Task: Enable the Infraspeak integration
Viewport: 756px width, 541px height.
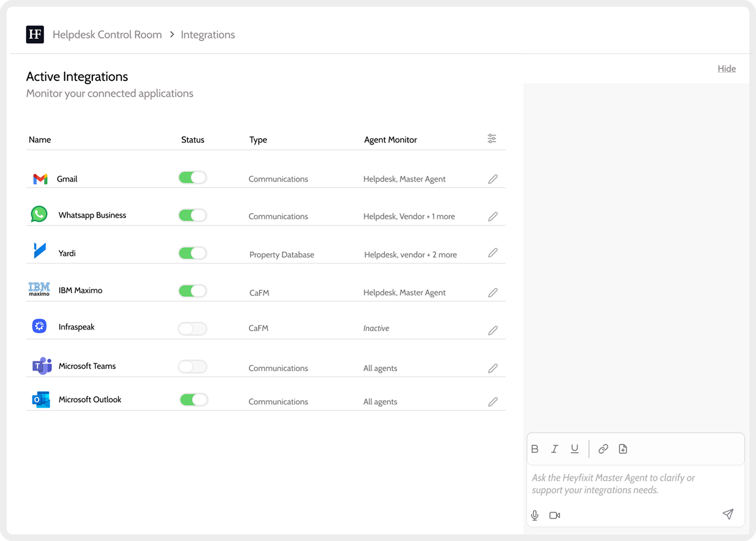Action: tap(192, 329)
